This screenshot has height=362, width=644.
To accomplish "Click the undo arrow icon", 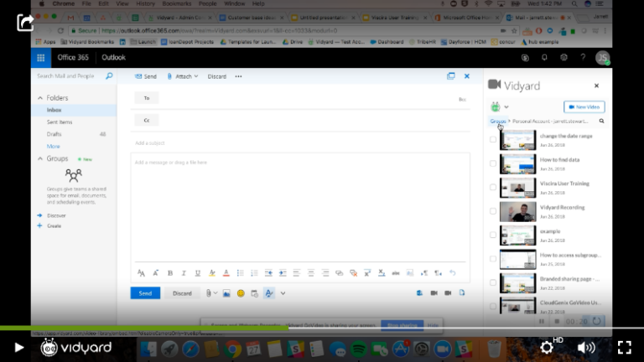I will [x=452, y=273].
